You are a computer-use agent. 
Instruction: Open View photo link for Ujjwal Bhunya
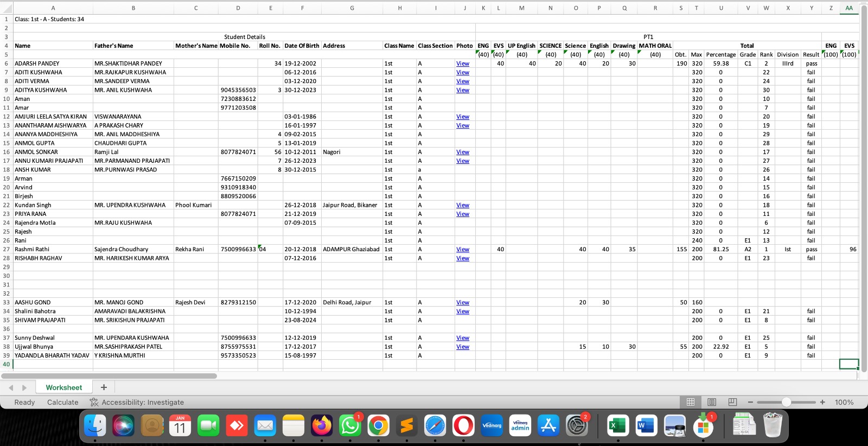click(463, 347)
